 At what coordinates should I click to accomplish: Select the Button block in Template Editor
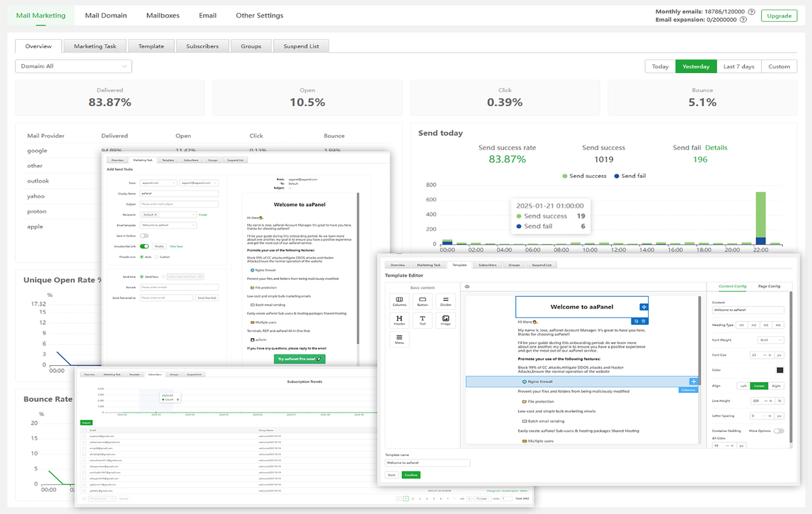[x=423, y=302]
